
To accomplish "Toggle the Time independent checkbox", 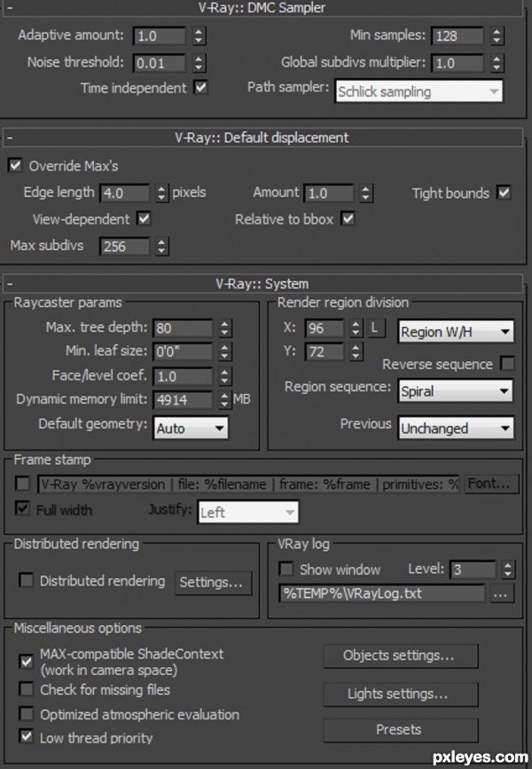I will click(200, 87).
